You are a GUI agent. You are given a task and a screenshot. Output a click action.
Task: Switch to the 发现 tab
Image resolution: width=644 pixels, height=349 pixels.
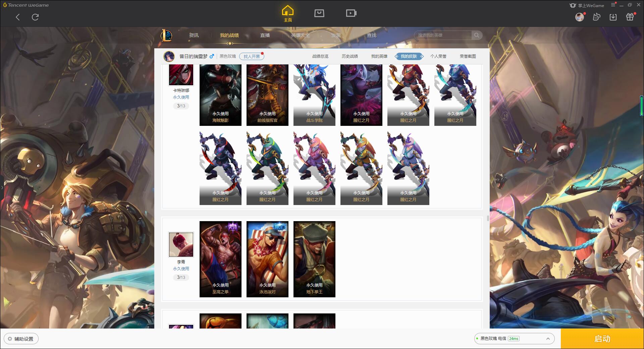click(336, 35)
